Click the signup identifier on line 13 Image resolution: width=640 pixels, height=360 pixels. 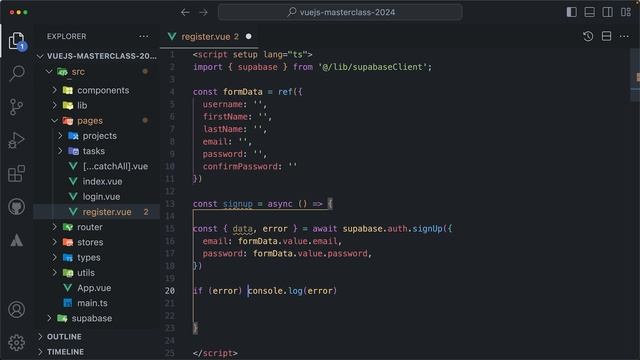click(238, 204)
